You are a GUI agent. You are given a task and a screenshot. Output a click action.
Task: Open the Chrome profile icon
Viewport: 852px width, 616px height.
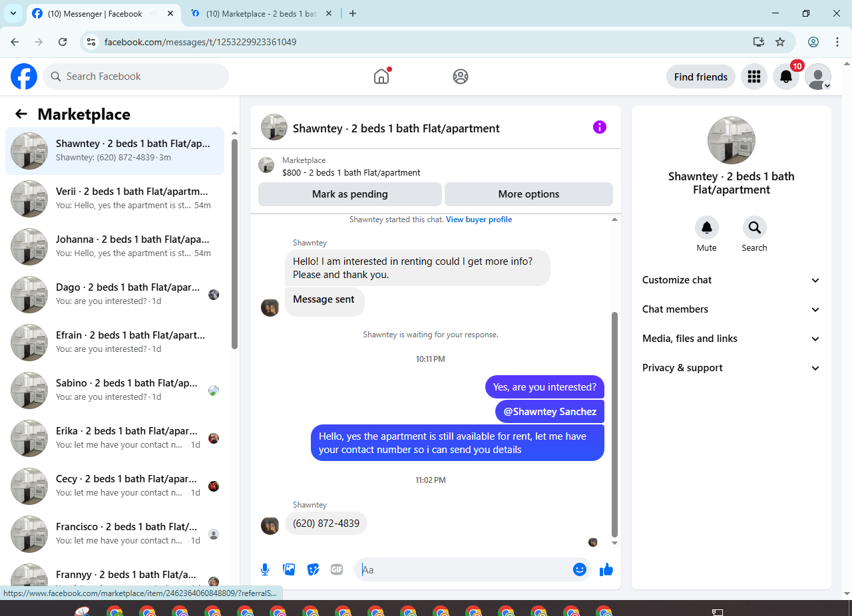[813, 42]
